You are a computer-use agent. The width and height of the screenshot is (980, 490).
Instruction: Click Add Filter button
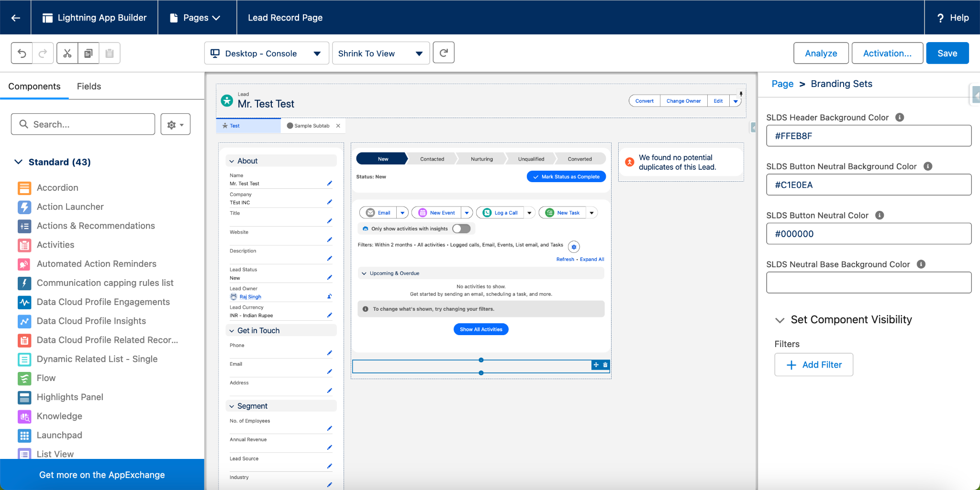coord(814,365)
